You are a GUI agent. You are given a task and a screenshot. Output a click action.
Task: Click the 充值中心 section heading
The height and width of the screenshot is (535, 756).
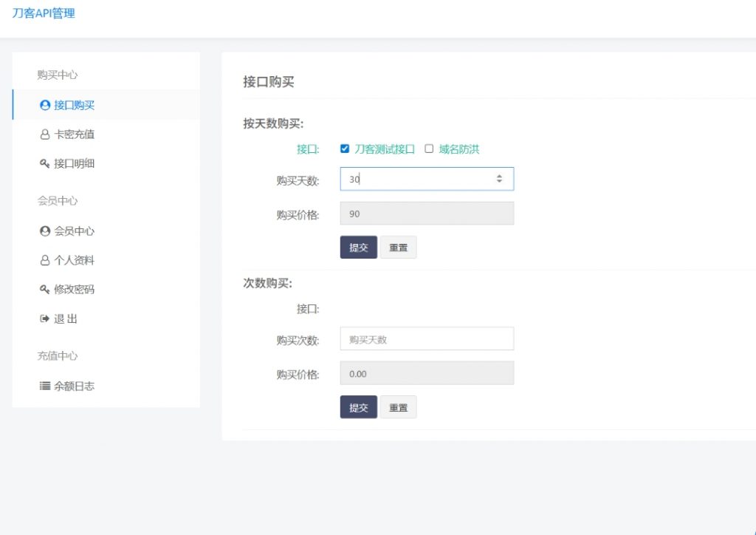click(58, 356)
